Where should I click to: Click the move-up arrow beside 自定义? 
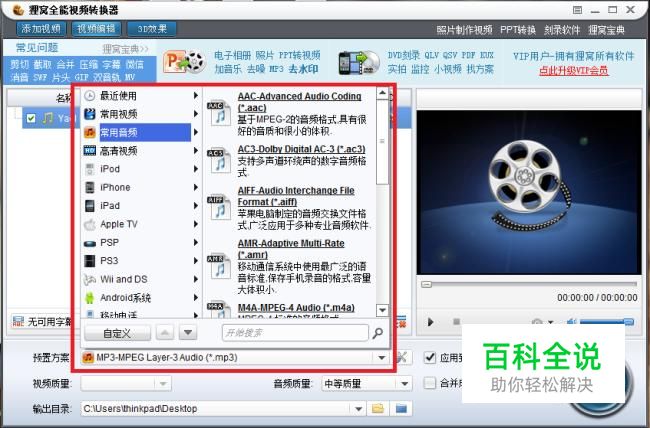[x=165, y=332]
